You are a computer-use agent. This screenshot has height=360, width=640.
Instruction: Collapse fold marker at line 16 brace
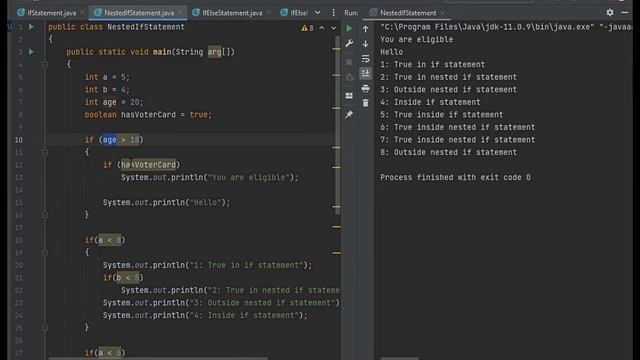[x=45, y=215]
